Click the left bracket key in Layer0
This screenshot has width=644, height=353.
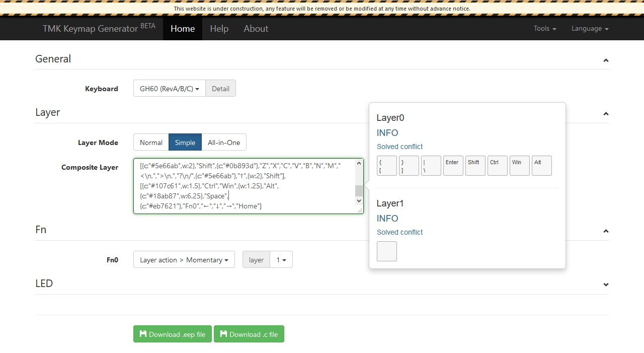[386, 166]
